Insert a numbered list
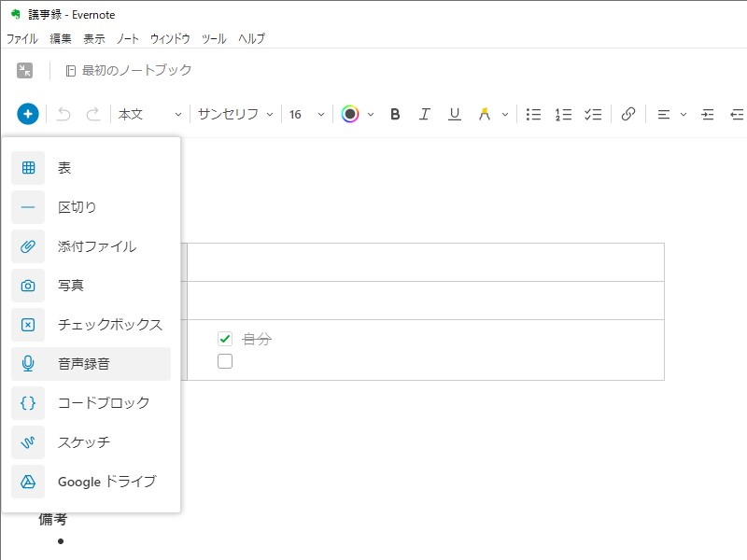This screenshot has height=560, width=747. pyautogui.click(x=563, y=114)
